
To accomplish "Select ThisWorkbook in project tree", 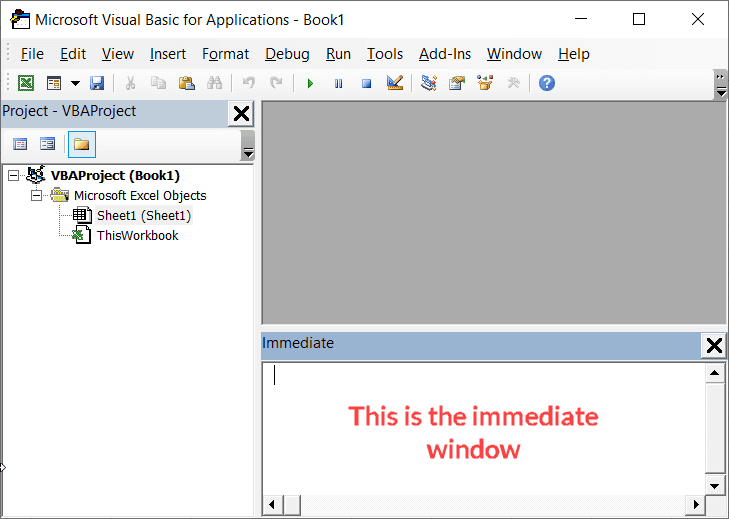I will (138, 235).
